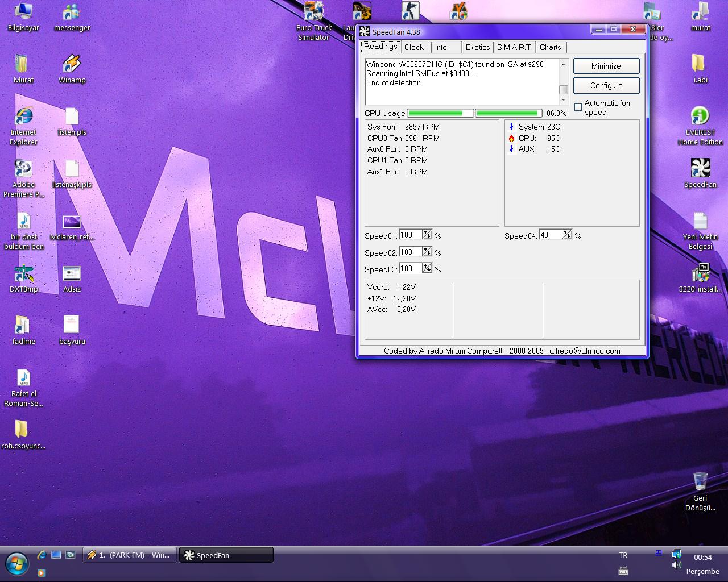Viewport: 728px width, 582px height.
Task: Click the first CPU Usage bar
Action: (440, 113)
